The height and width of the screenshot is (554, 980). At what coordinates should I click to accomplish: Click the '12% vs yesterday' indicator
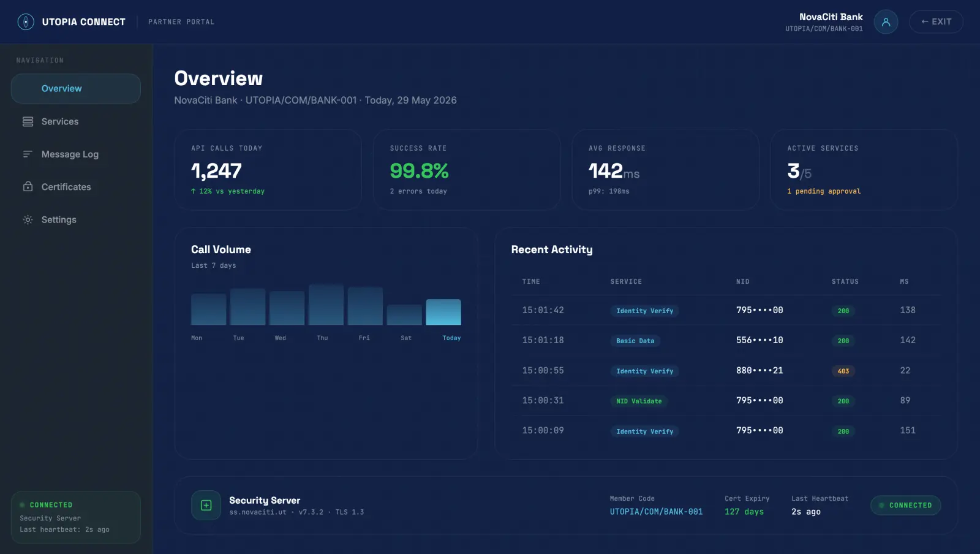point(228,191)
